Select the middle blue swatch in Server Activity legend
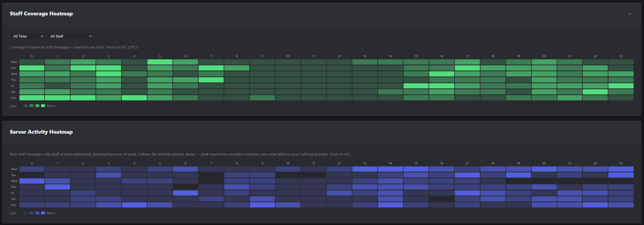Image resolution: width=644 pixels, height=225 pixels. (x=32, y=213)
